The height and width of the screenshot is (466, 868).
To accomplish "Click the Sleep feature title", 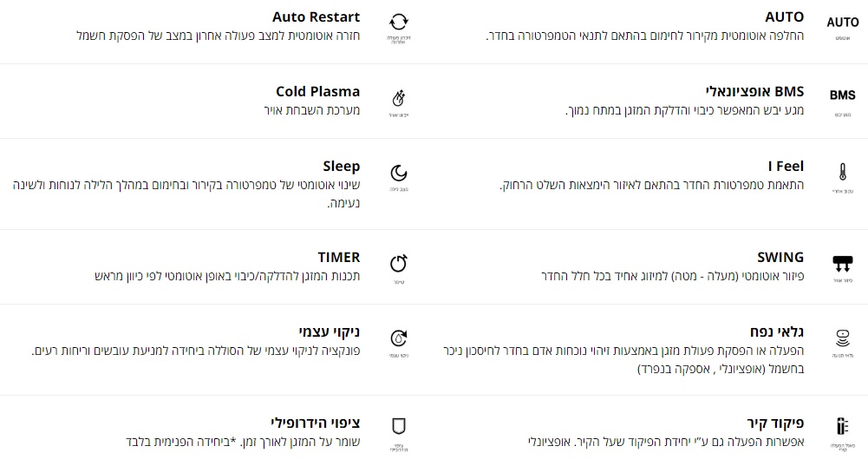I will pyautogui.click(x=341, y=167).
